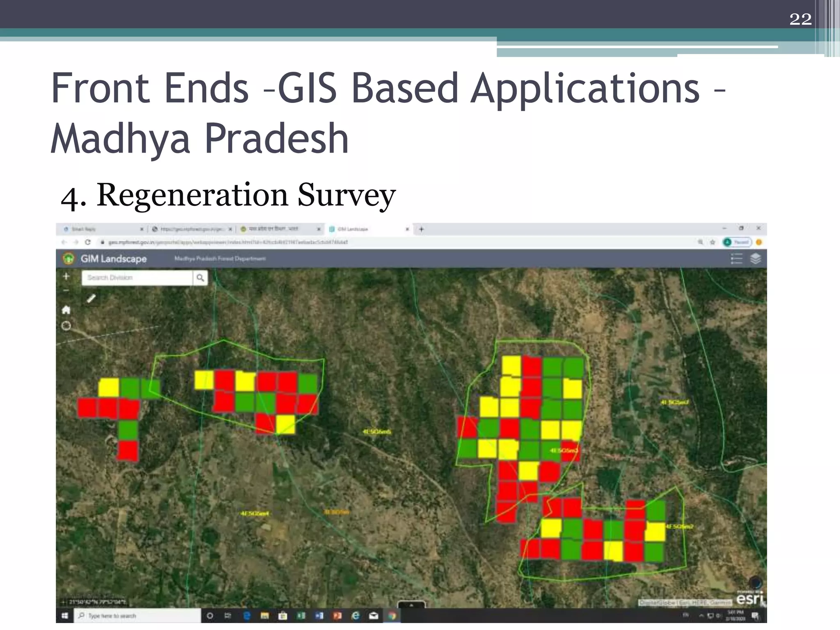Expand the attribute table arrow at map bottom

click(411, 605)
